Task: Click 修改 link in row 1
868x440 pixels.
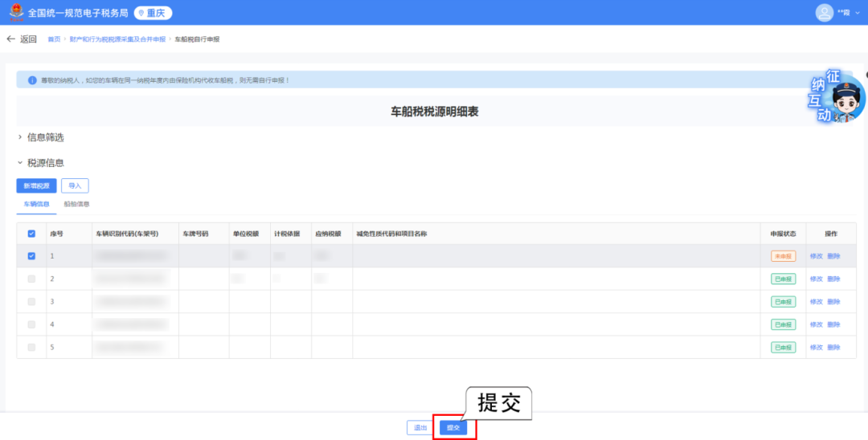Action: coord(816,256)
